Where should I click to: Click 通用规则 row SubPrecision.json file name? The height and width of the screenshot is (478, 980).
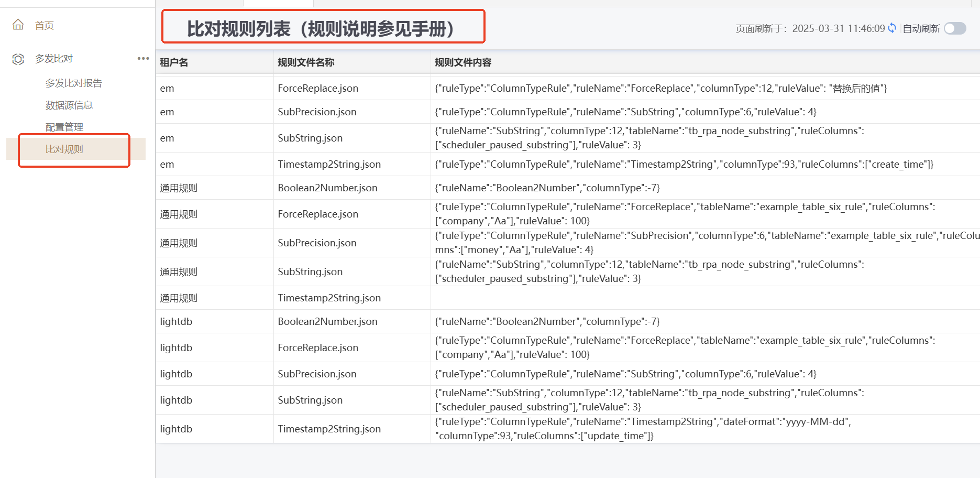point(317,243)
